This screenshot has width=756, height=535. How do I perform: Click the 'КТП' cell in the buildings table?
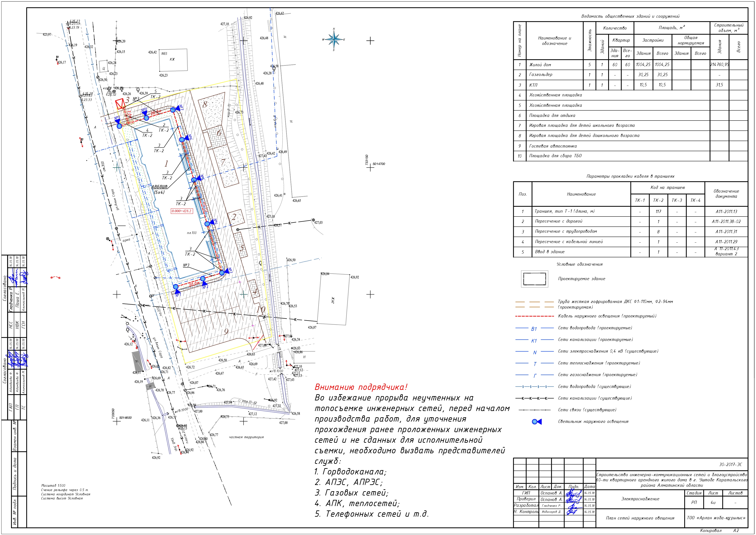[x=533, y=85]
